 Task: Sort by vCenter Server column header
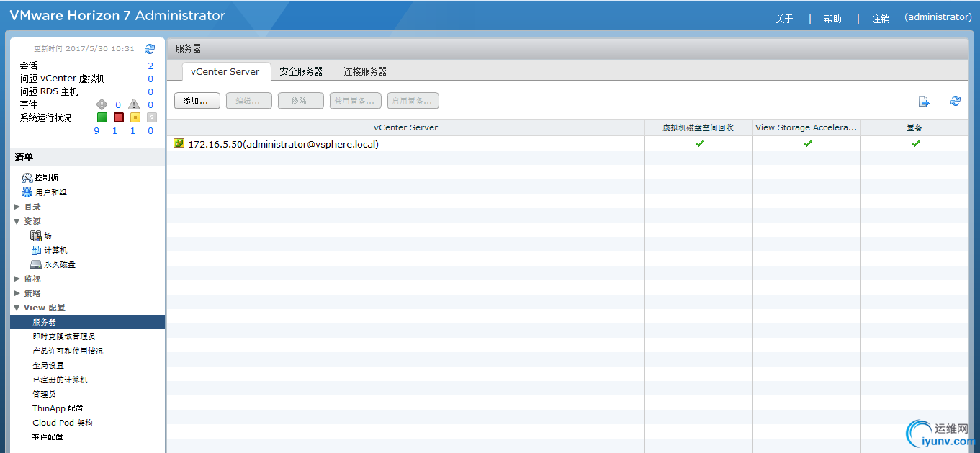(x=405, y=127)
